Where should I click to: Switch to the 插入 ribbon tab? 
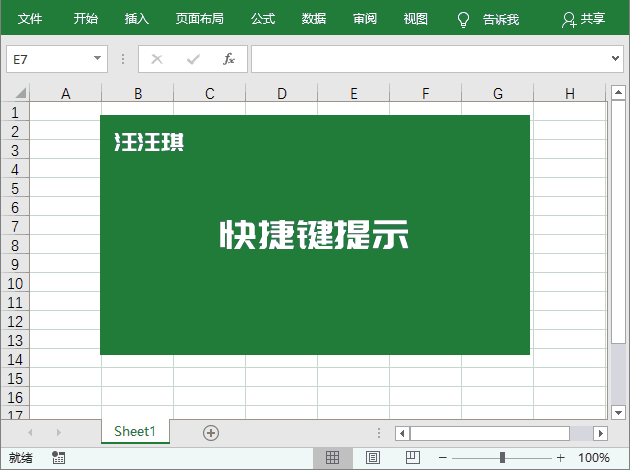tap(137, 18)
